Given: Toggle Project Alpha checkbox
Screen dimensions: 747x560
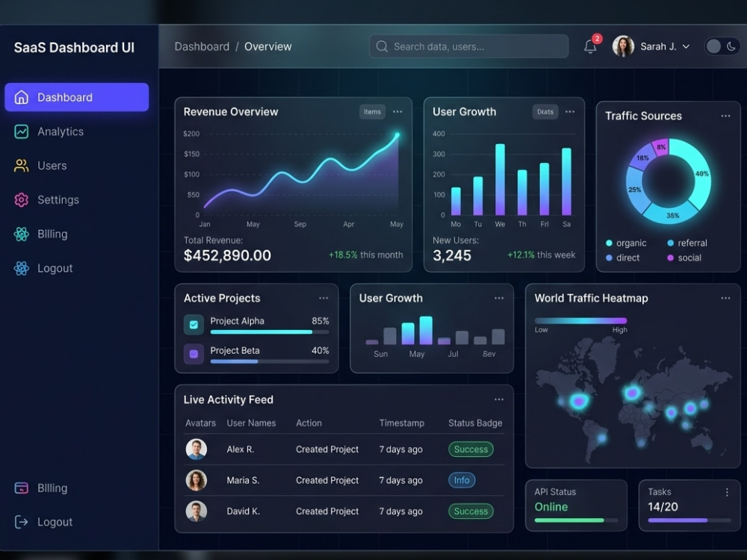Looking at the screenshot, I should tap(194, 325).
